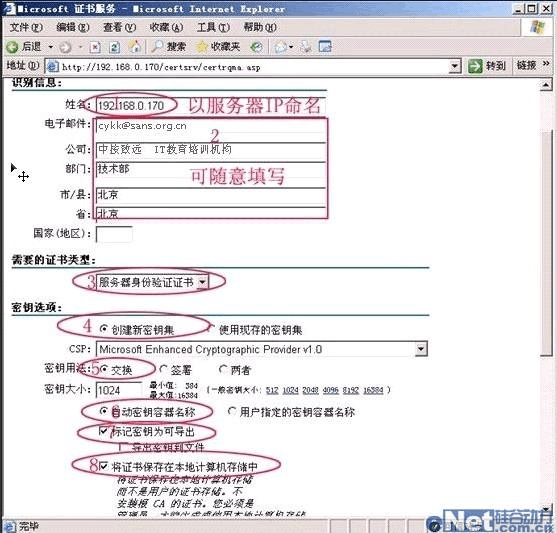557x533 pixels.
Task: Open the 工具(T) menu
Action: tap(213, 27)
